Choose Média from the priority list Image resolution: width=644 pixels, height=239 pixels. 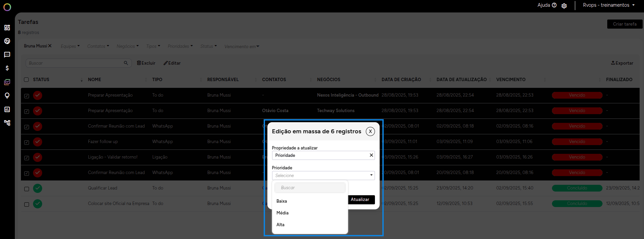(283, 213)
